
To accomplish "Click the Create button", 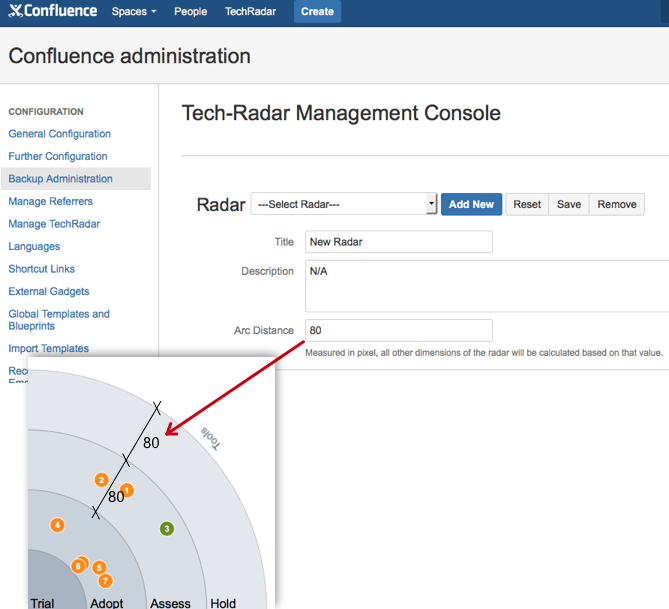I will point(317,12).
